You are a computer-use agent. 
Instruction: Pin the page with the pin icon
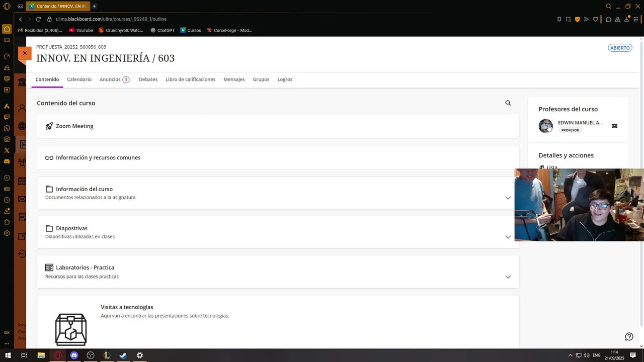point(559,19)
